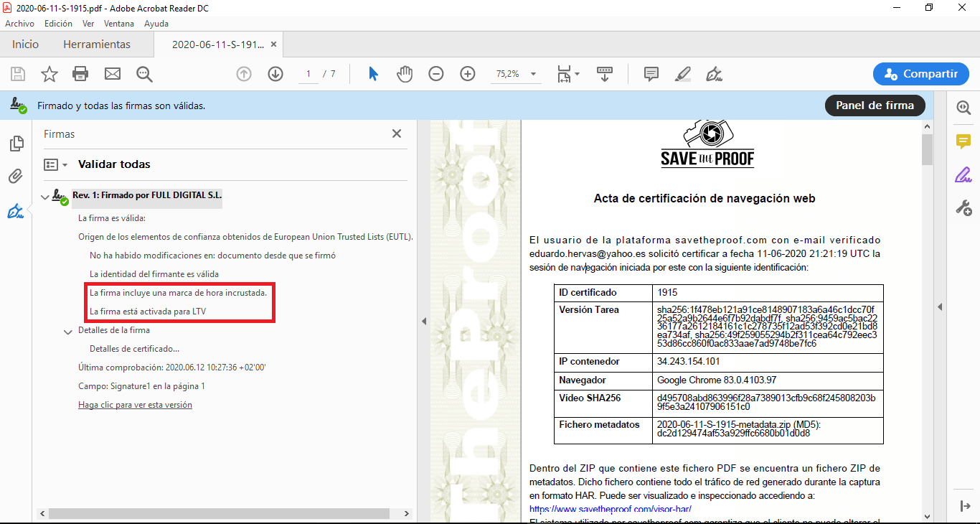Screen dimensions: 980x524
Task: Select 'La identidad del firmante es válida'
Action: click(154, 274)
